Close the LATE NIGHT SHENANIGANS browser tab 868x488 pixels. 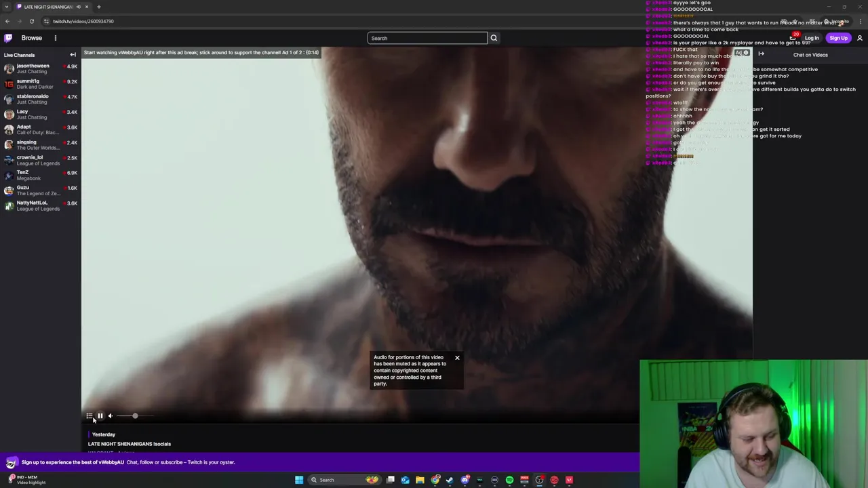[x=86, y=7]
